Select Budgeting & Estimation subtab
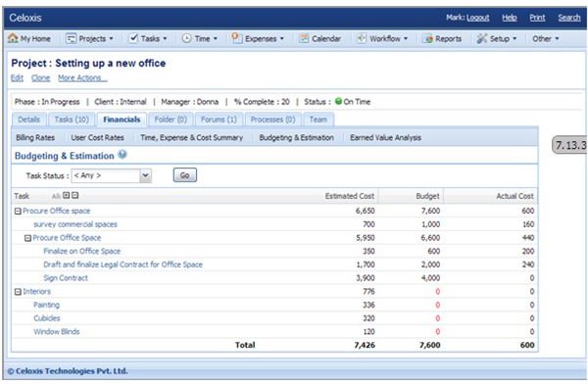 point(297,137)
